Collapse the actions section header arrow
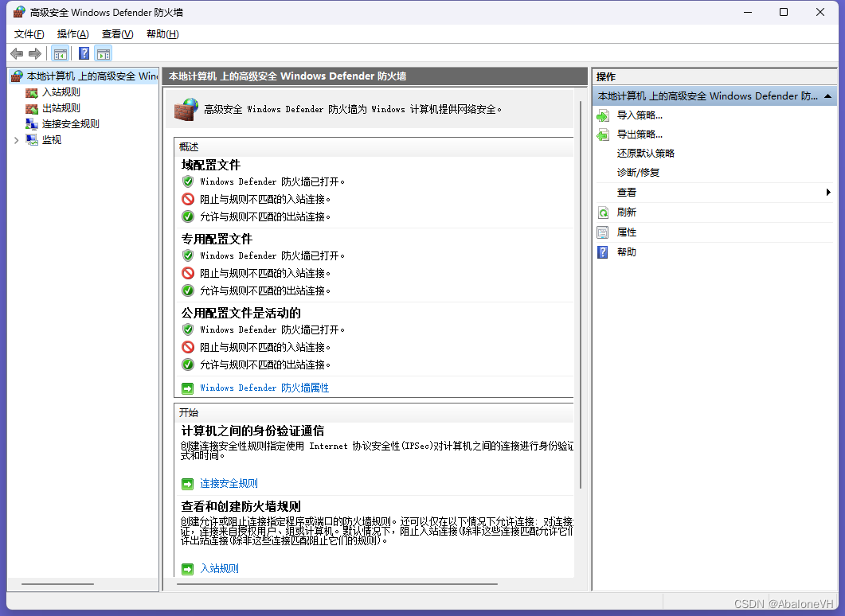845x616 pixels. click(x=827, y=96)
